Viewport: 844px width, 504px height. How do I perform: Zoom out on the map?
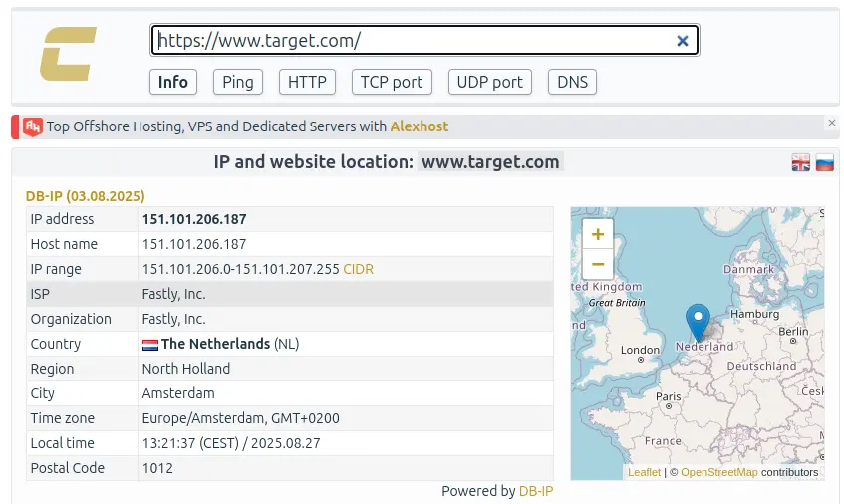tap(598, 264)
